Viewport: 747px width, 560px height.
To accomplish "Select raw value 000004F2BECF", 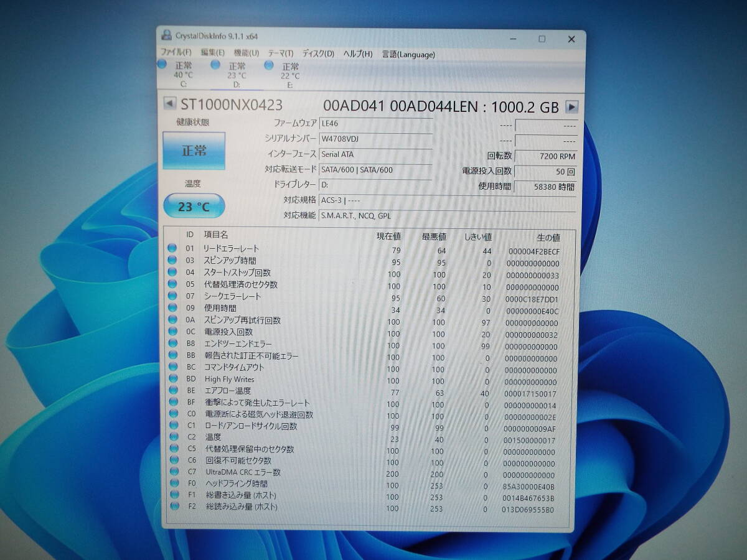I will 533,251.
